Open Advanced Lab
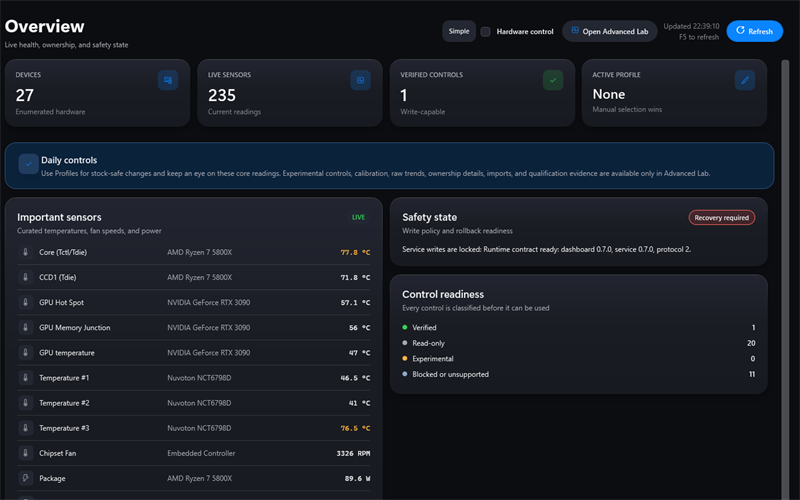 (x=610, y=31)
